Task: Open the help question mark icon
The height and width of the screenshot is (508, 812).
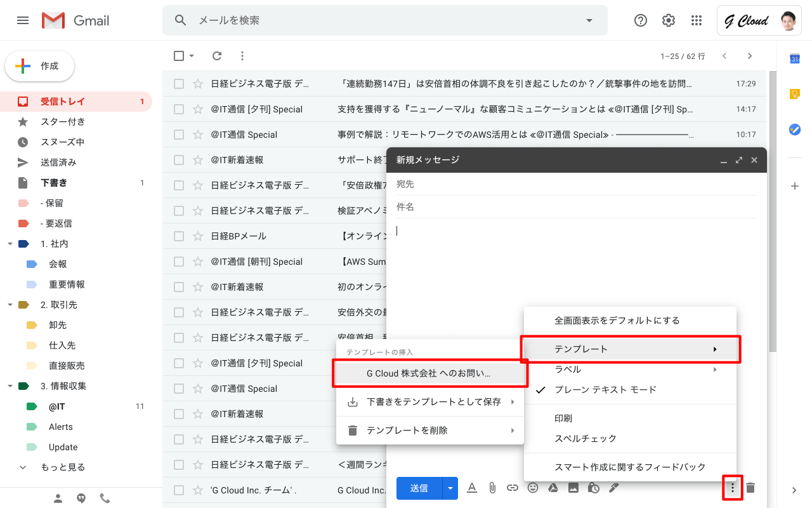Action: tap(641, 20)
